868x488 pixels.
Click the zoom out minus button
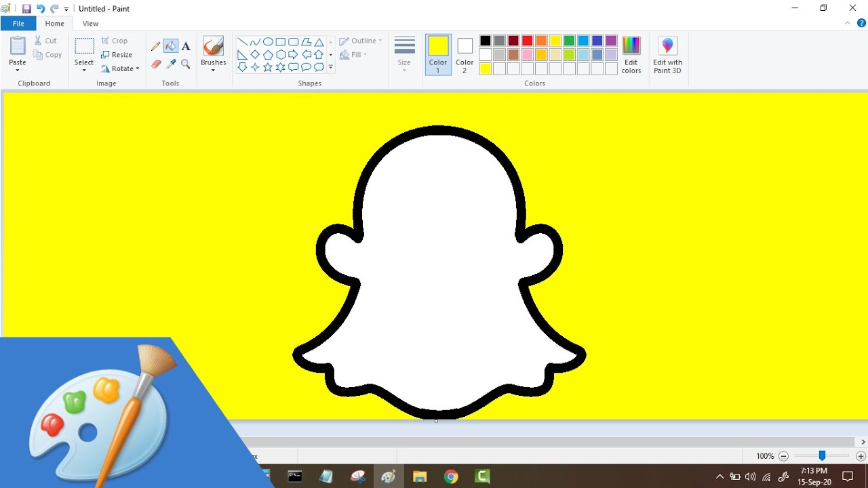click(x=783, y=456)
